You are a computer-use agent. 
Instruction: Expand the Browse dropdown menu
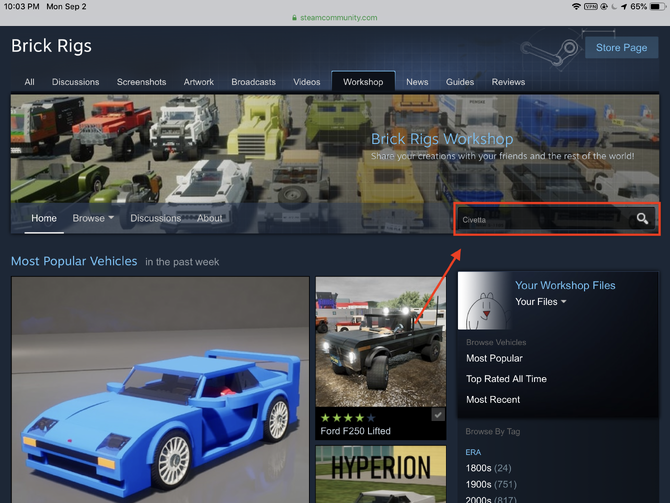(93, 218)
